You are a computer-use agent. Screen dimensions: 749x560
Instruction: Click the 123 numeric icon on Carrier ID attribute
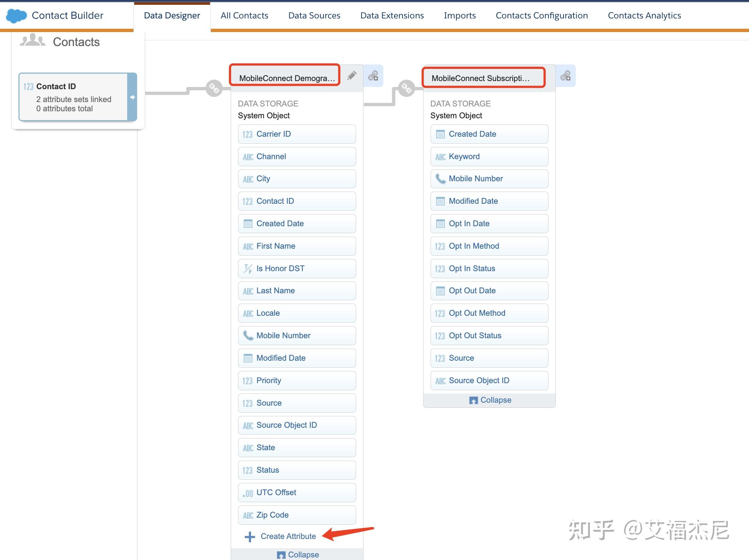(248, 134)
